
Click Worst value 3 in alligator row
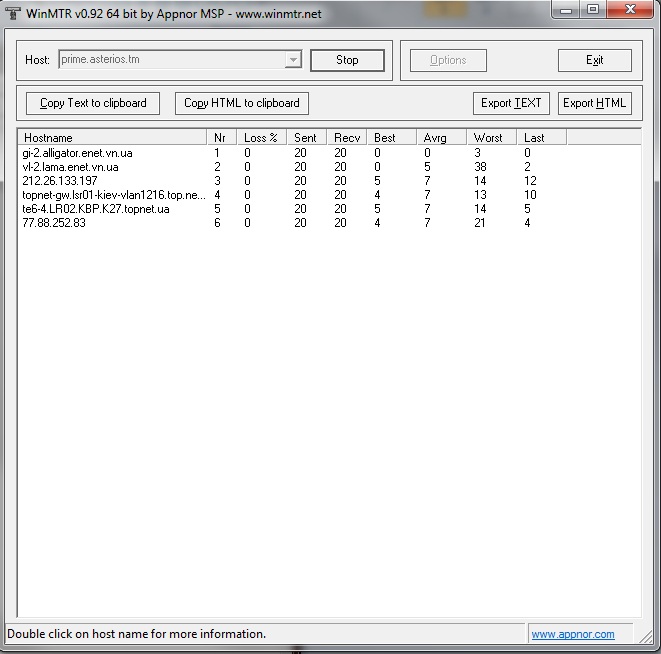477,153
